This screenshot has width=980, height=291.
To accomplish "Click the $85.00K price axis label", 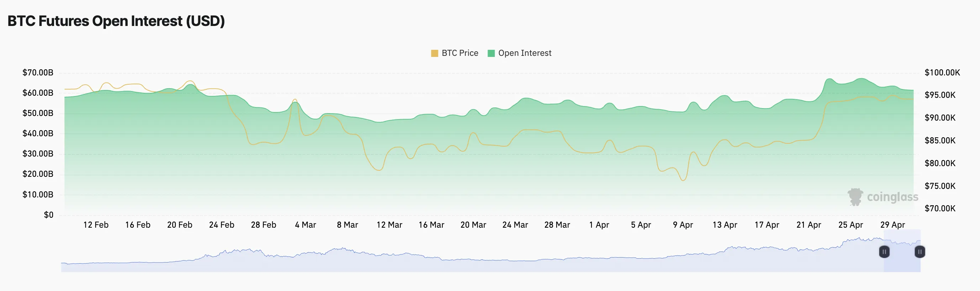I will point(940,141).
